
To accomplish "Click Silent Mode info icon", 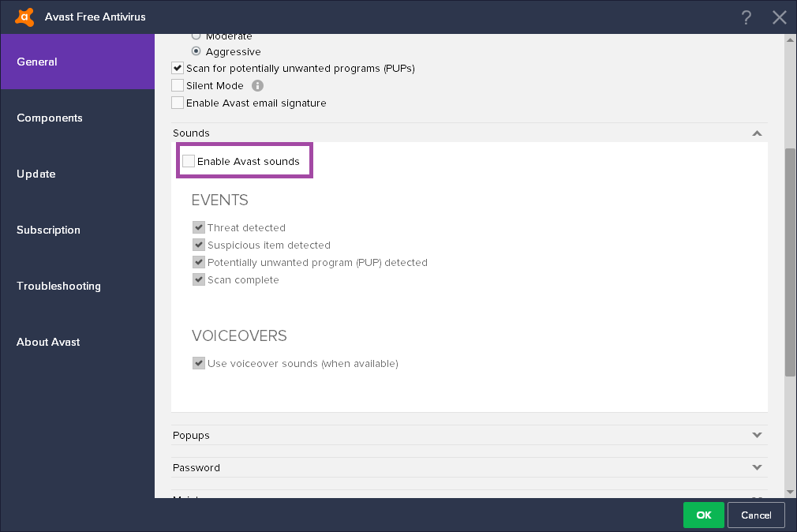I will tap(257, 85).
